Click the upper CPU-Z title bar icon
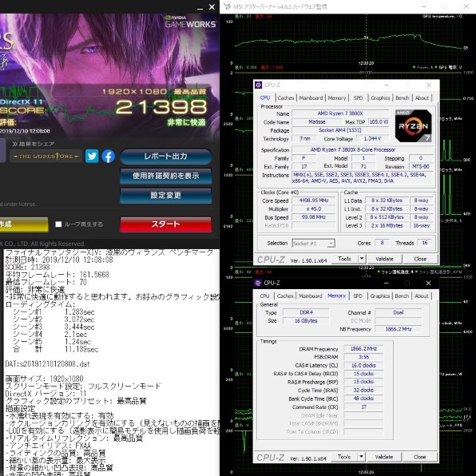Screen dimensions: 476x476 point(258,85)
